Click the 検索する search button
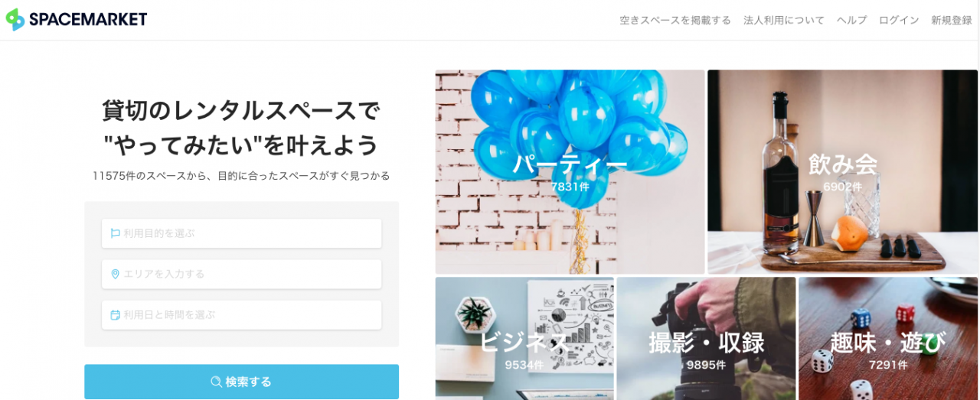The image size is (980, 400). tap(241, 382)
